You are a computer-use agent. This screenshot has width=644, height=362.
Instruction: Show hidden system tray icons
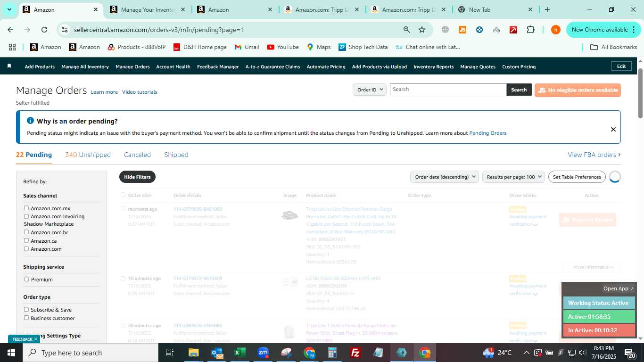tap(526, 353)
